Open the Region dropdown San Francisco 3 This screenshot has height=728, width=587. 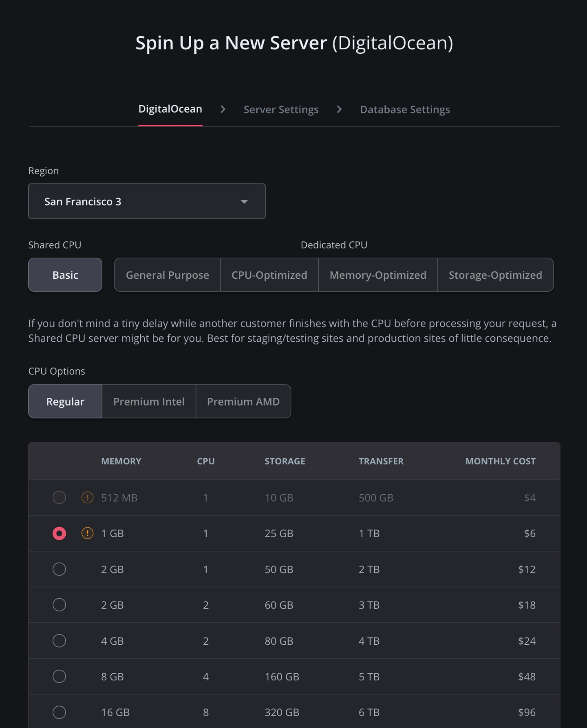point(147,201)
